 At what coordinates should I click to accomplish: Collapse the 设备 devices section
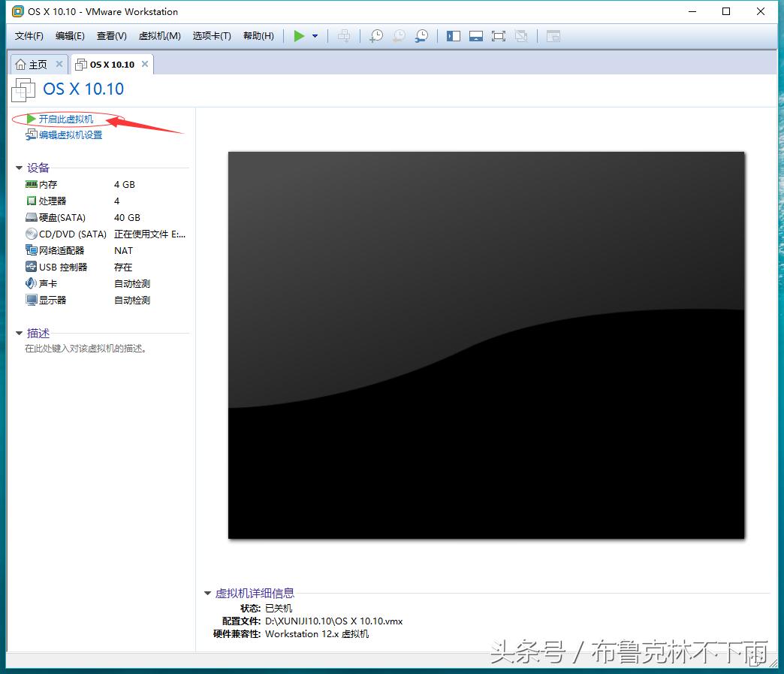(x=18, y=168)
